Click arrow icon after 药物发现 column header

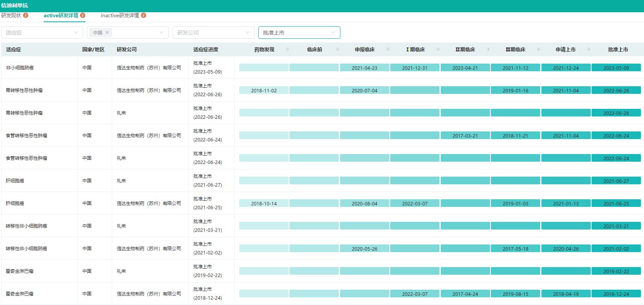point(287,49)
